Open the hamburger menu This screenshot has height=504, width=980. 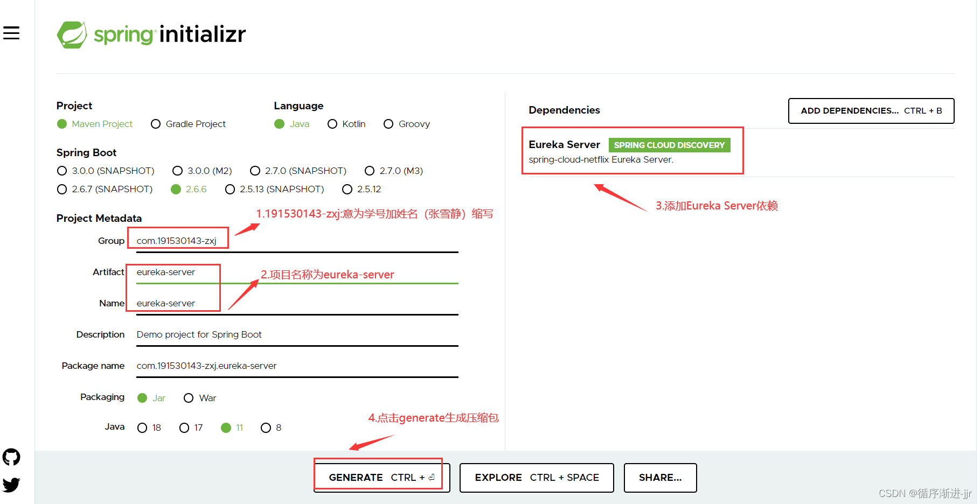point(11,33)
